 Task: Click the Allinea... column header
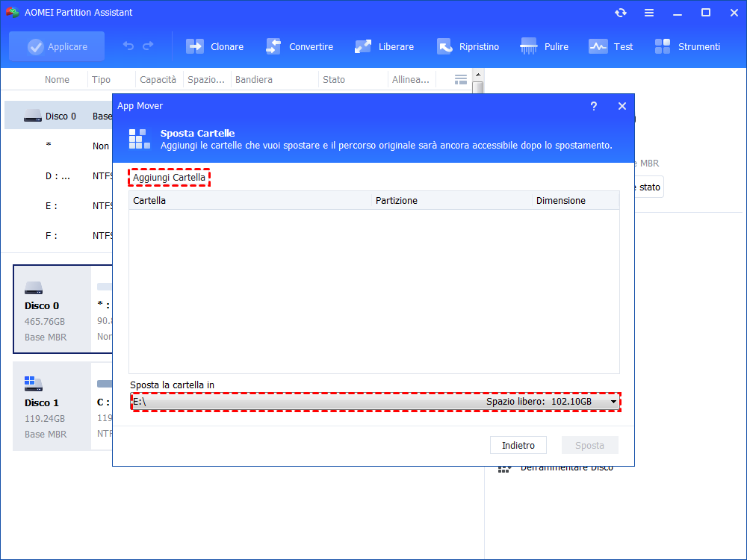(x=410, y=80)
